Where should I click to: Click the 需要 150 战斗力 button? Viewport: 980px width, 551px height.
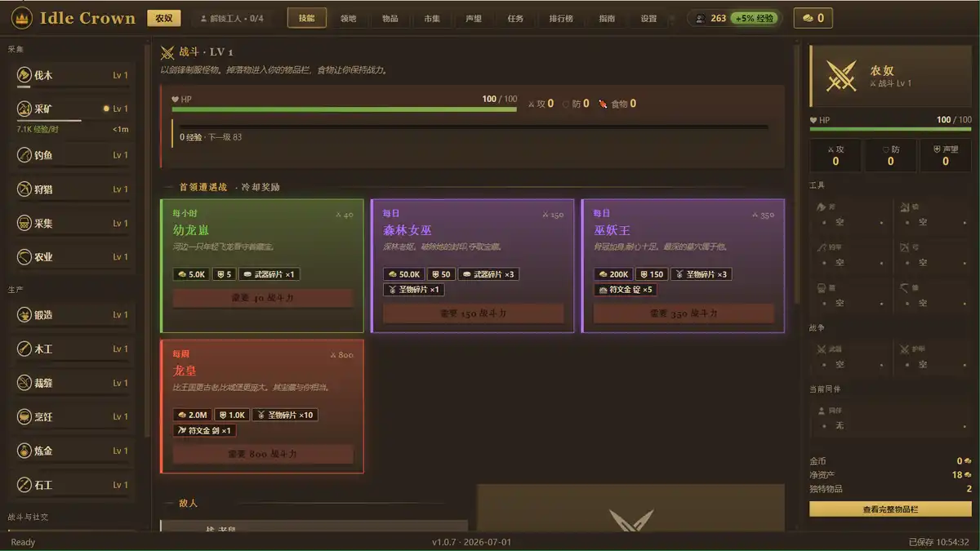point(473,313)
